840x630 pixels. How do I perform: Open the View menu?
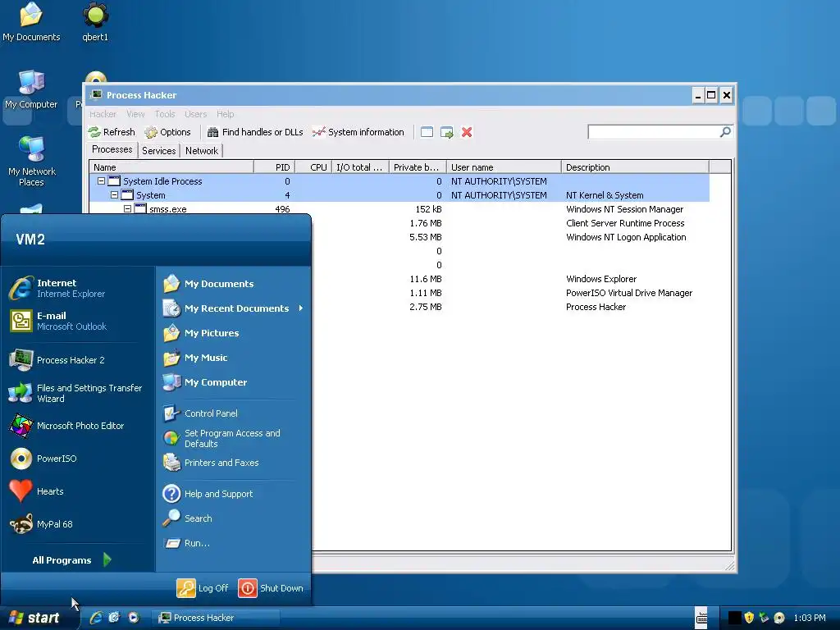click(135, 114)
